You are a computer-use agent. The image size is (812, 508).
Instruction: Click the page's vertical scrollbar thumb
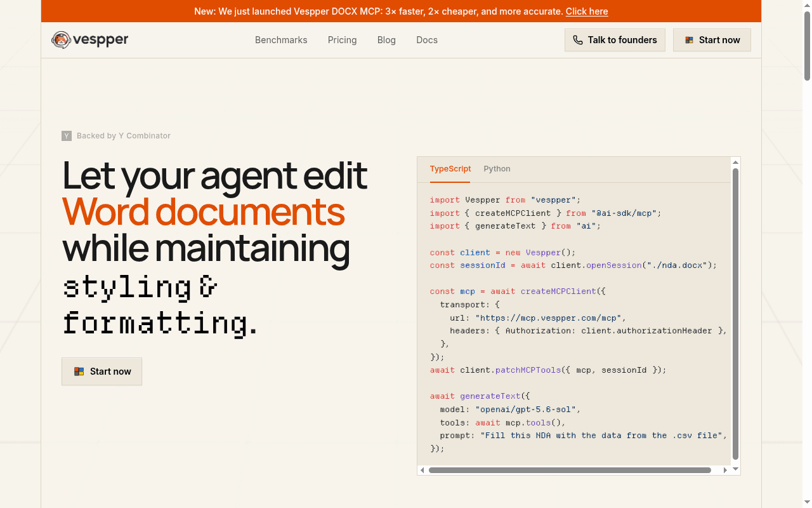coord(807,46)
